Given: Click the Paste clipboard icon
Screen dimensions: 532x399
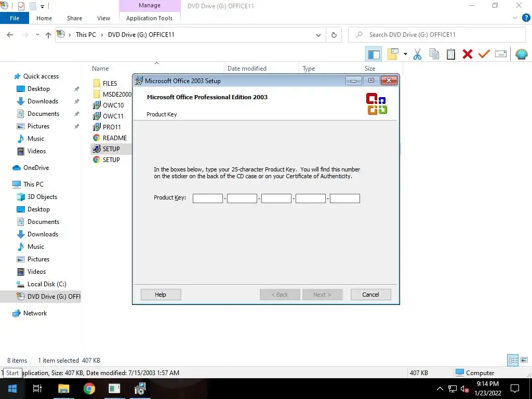Looking at the screenshot, I should [x=451, y=54].
